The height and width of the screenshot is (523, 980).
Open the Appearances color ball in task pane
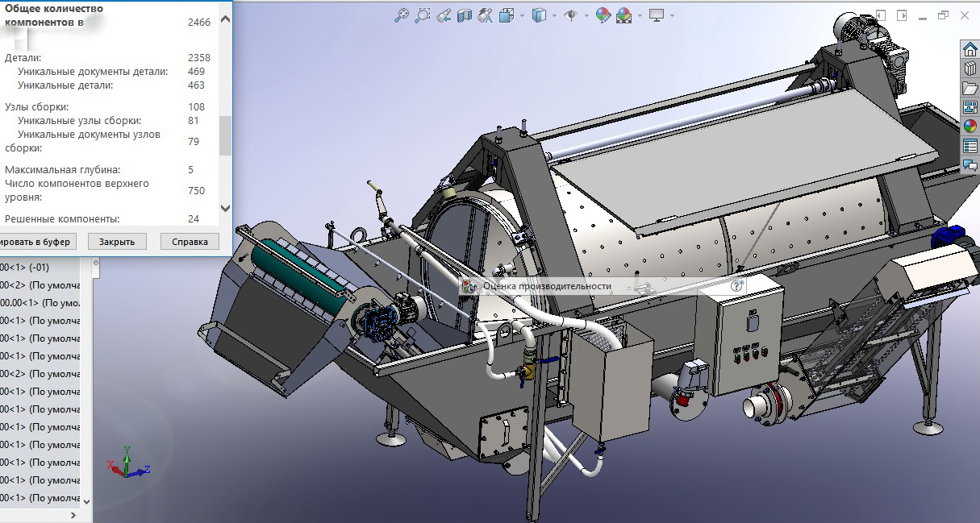(970, 127)
